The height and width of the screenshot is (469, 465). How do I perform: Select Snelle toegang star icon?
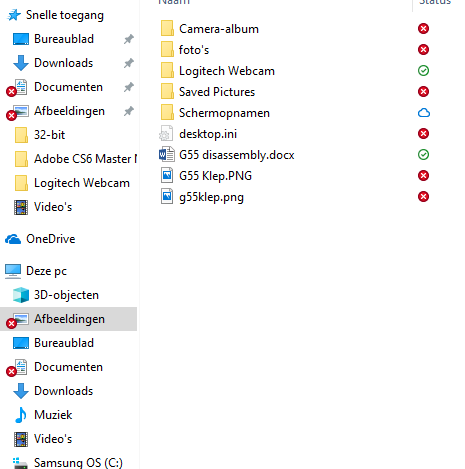[x=14, y=15]
